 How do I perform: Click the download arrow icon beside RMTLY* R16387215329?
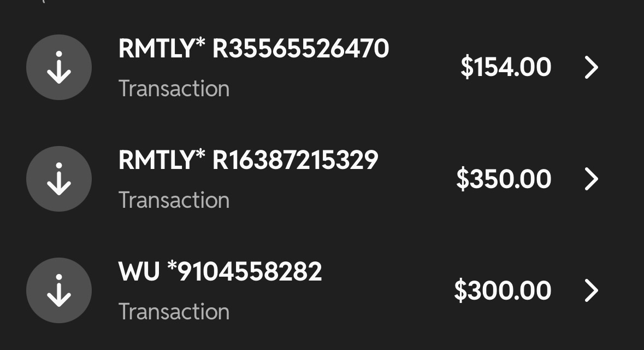point(59,179)
